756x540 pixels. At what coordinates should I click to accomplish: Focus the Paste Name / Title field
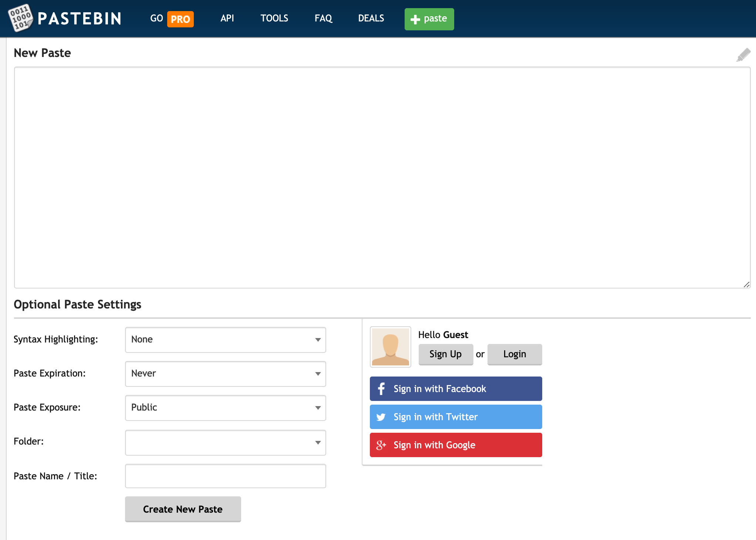coord(225,476)
